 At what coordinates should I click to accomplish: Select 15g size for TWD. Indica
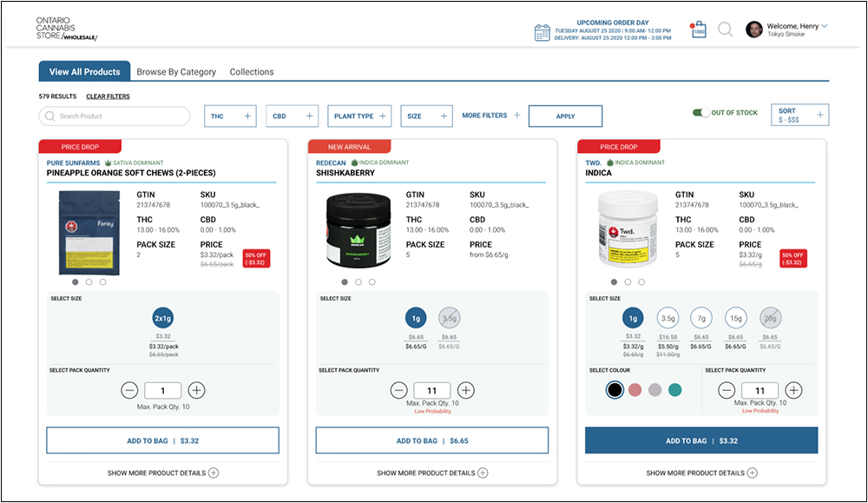[x=736, y=318]
